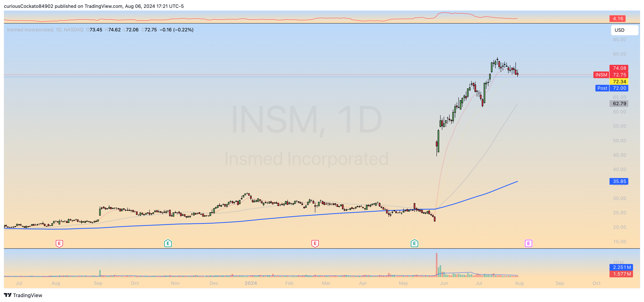Click the red 1.577M volume label
The width and height of the screenshot is (644, 302).
(621, 274)
